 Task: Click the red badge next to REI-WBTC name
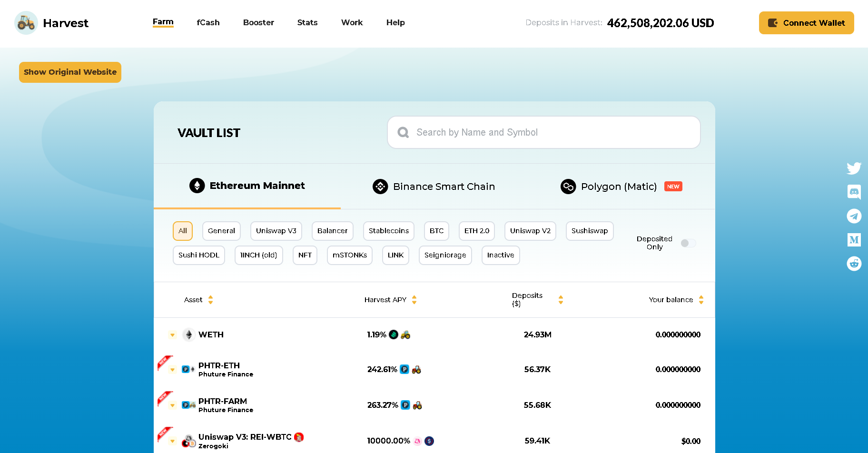click(299, 437)
